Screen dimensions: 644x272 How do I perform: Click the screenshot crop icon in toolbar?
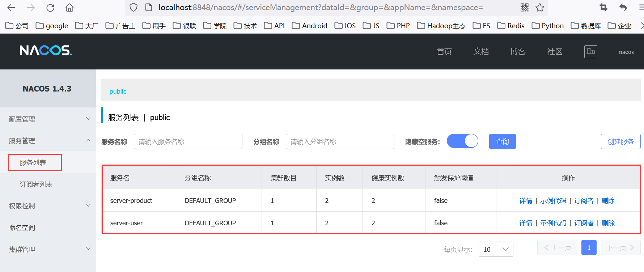coord(603,8)
